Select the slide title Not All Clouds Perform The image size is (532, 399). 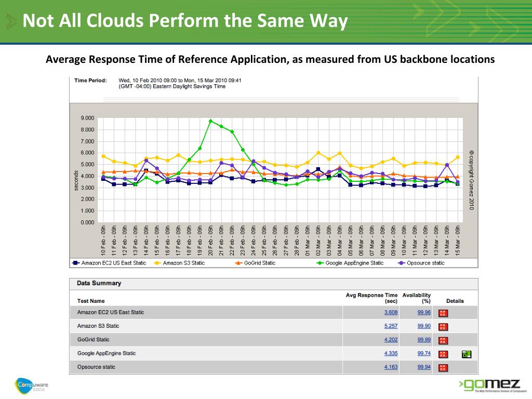(x=185, y=21)
